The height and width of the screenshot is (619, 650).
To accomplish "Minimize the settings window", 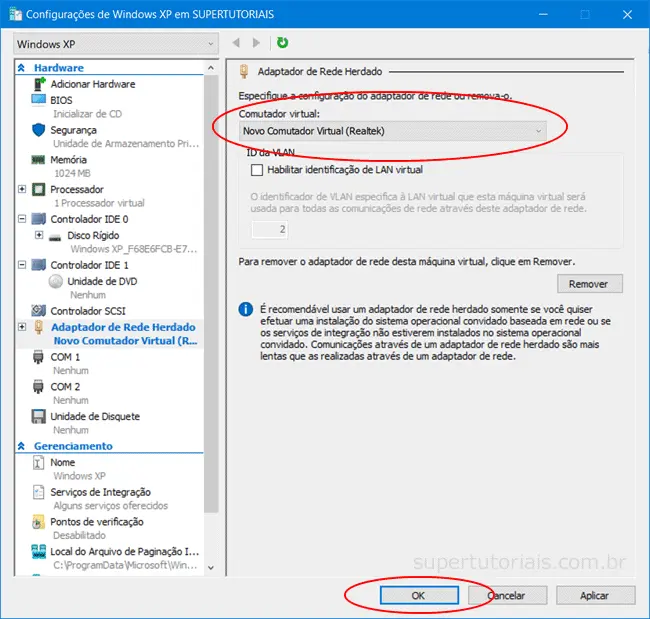I will click(543, 15).
